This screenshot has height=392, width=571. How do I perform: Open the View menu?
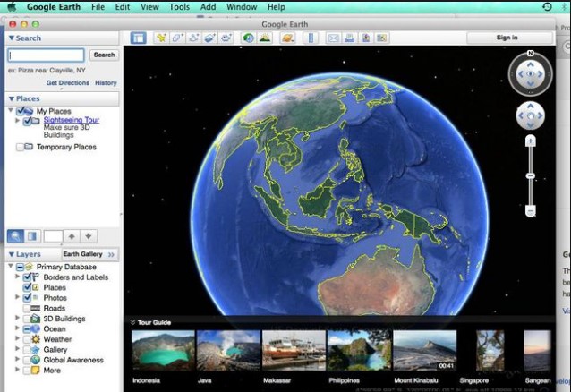coord(149,7)
